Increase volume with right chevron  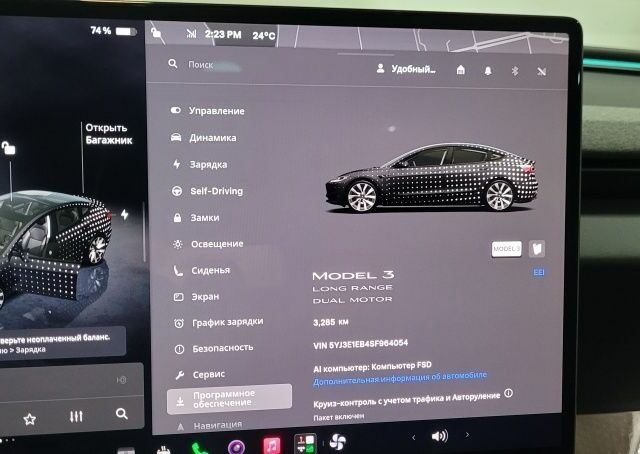tap(467, 435)
